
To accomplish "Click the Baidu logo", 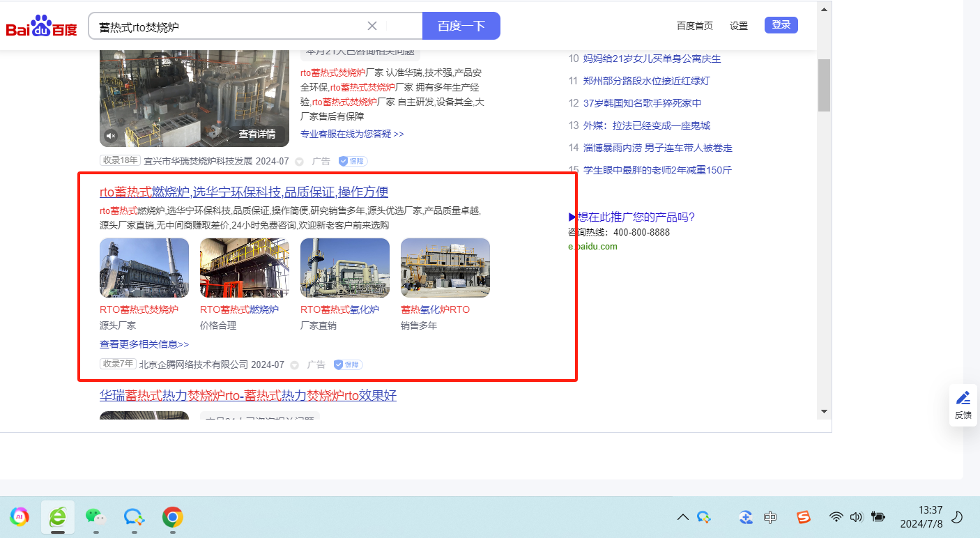I will coord(42,26).
